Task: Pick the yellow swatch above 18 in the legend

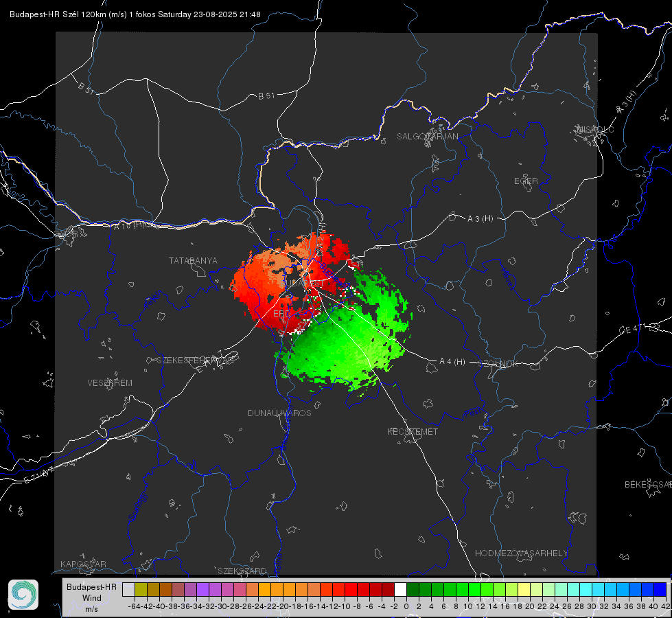Action: coord(524,589)
